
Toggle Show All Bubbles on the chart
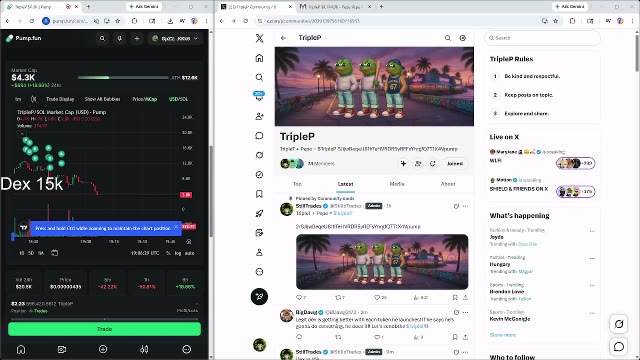[102, 99]
